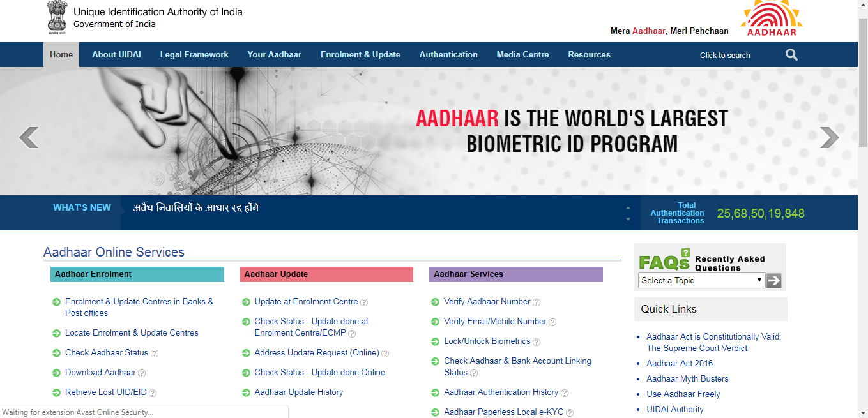Click help icon beside Check Aadhaar Status
Image resolution: width=868 pixels, height=418 pixels.
[155, 353]
